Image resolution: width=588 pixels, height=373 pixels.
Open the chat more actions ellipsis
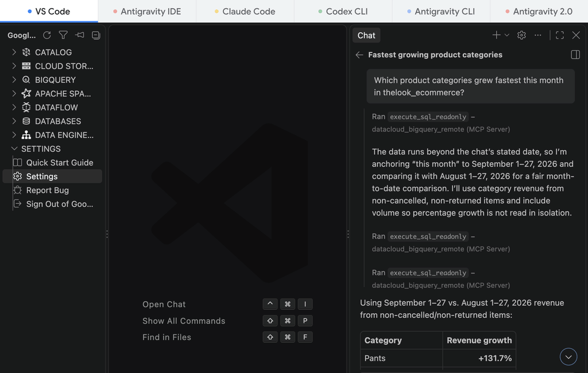[x=537, y=35]
